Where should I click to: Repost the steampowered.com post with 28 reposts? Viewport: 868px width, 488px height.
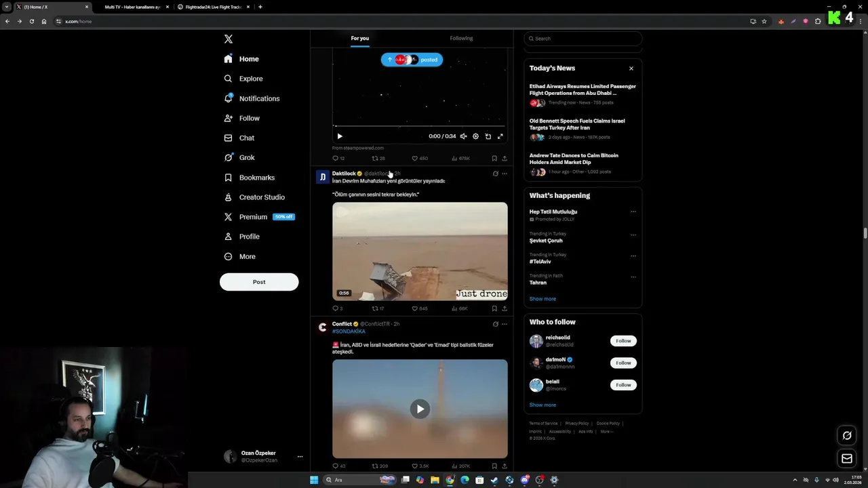[378, 159]
